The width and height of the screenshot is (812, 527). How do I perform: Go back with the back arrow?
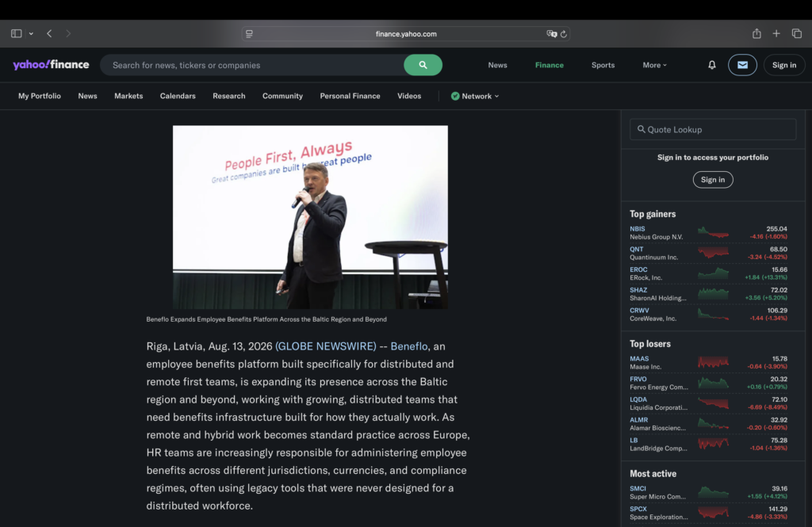coord(49,33)
